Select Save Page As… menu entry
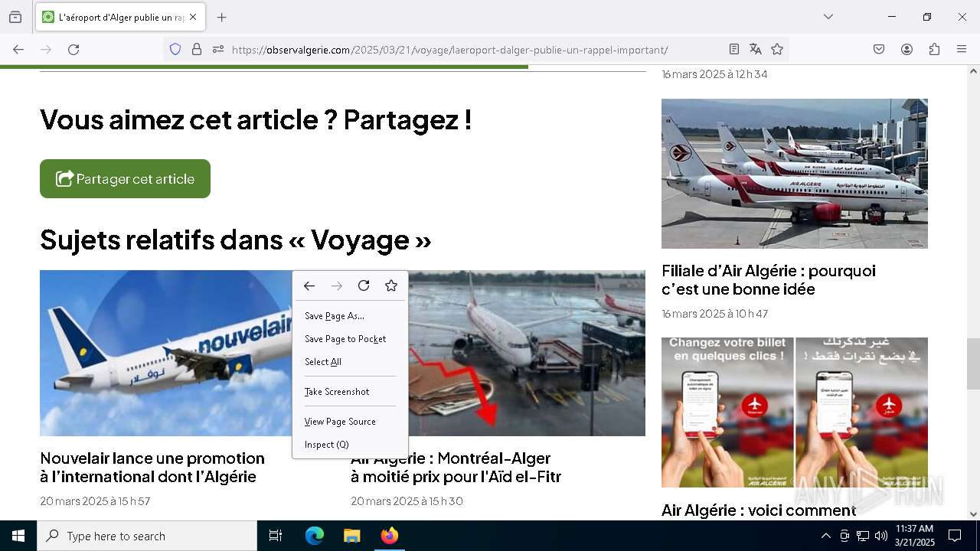Image resolution: width=980 pixels, height=551 pixels. click(350, 316)
